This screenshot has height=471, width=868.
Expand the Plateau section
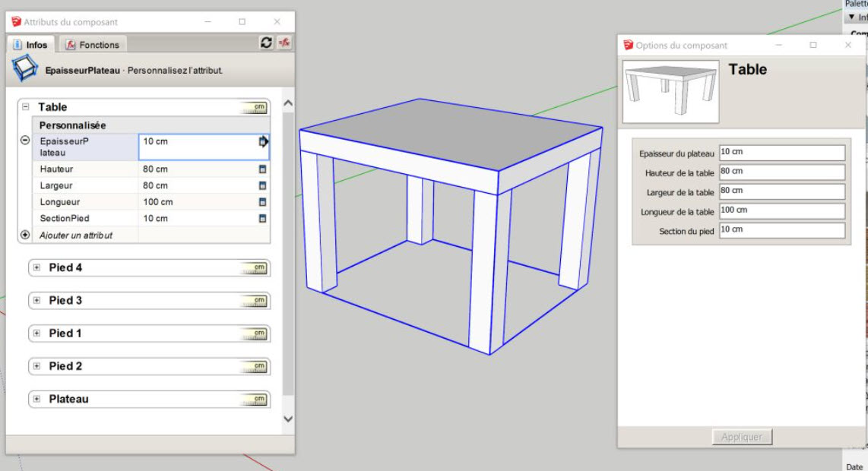[36, 400]
